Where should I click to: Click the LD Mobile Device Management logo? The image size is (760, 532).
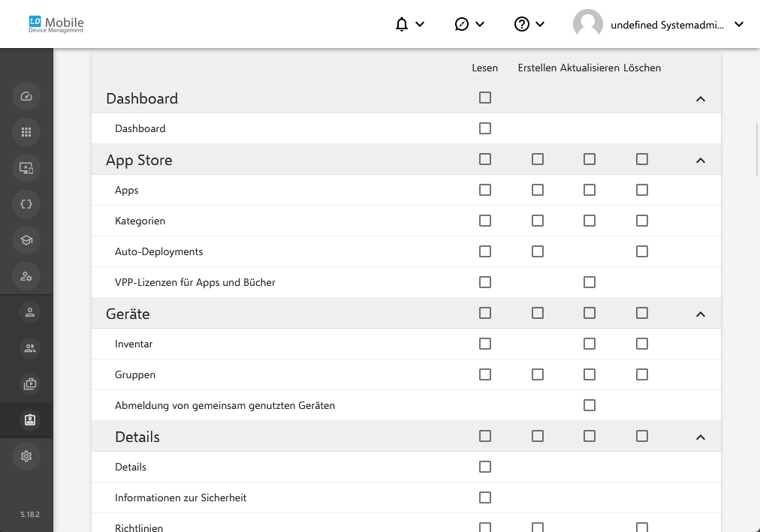coord(56,24)
